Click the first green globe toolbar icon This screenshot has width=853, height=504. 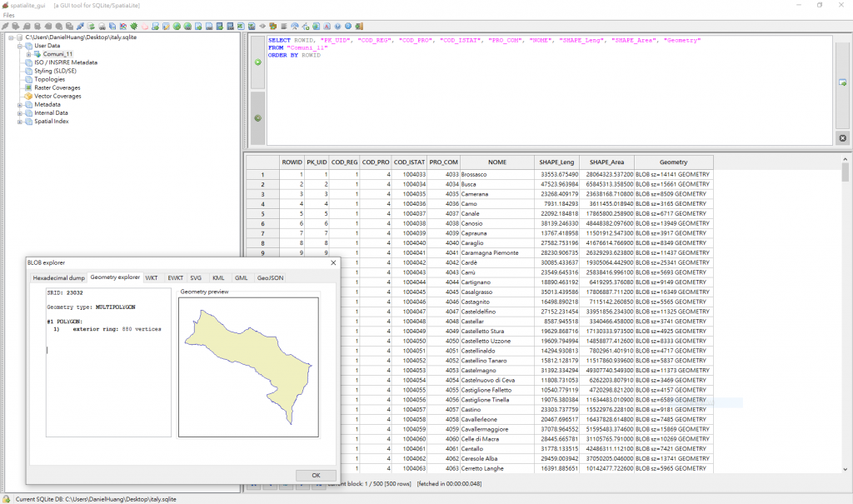click(177, 26)
